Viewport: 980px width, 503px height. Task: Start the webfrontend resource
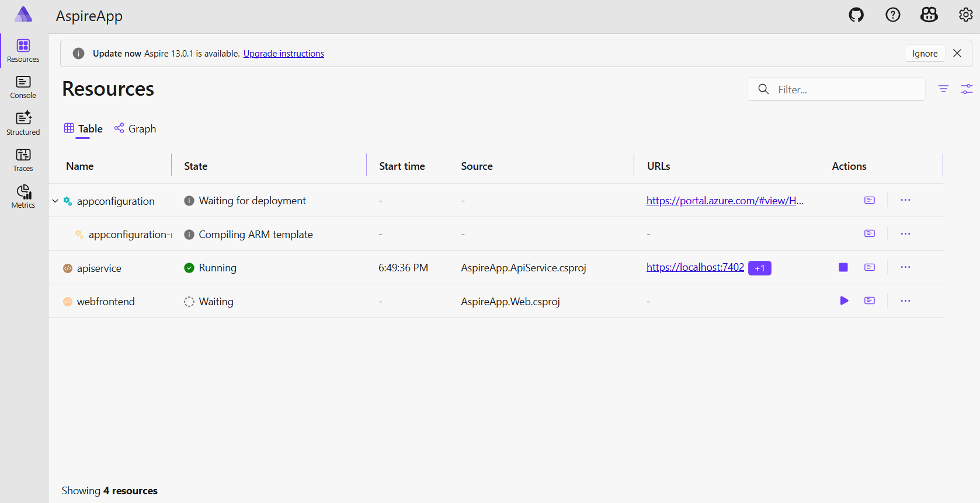coord(844,301)
